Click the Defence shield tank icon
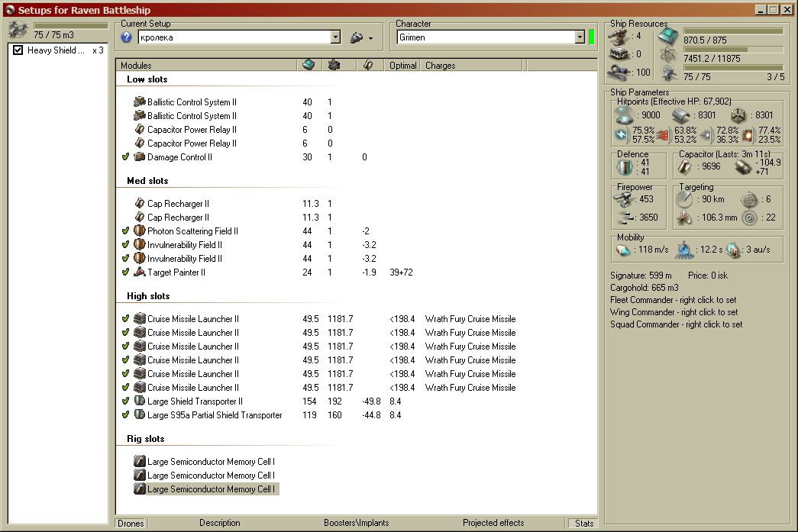 625,167
